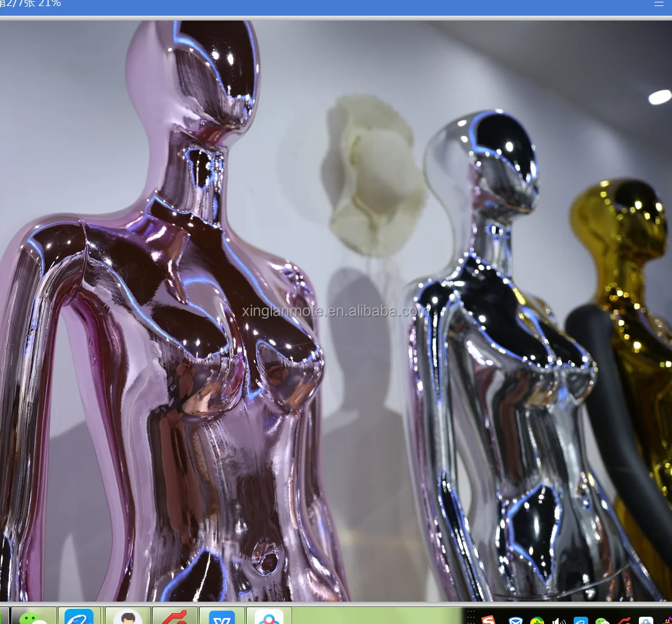Click the 第2/7张 image counter
Screen dimensions: 672x624
tap(16, 4)
